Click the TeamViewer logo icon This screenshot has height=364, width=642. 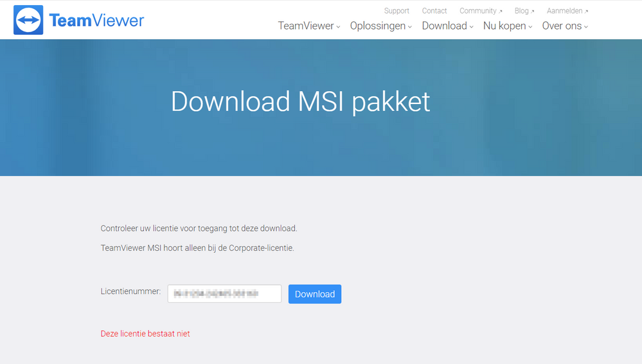click(x=28, y=20)
